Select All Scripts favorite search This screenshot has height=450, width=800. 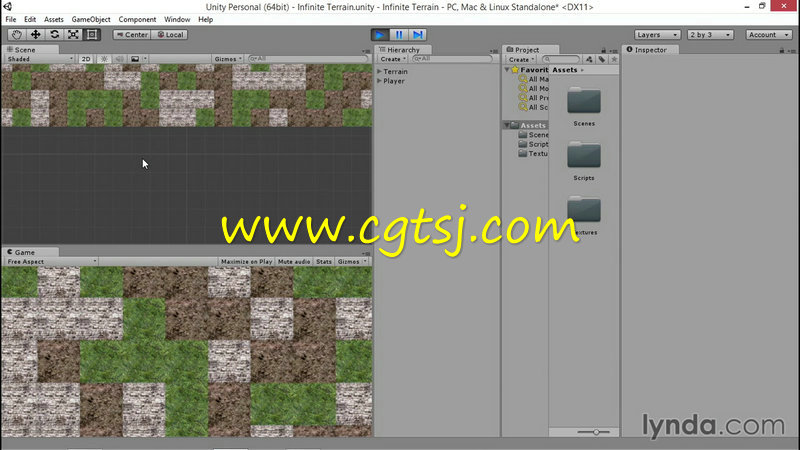pos(534,107)
